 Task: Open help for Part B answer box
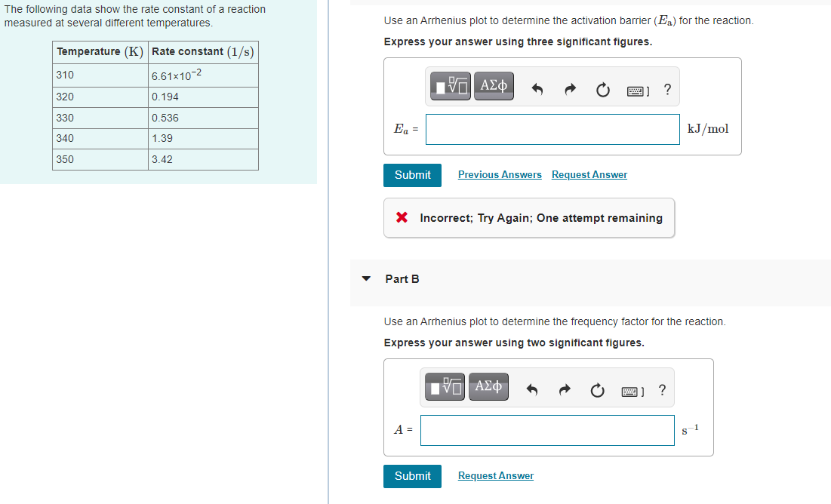pos(663,390)
